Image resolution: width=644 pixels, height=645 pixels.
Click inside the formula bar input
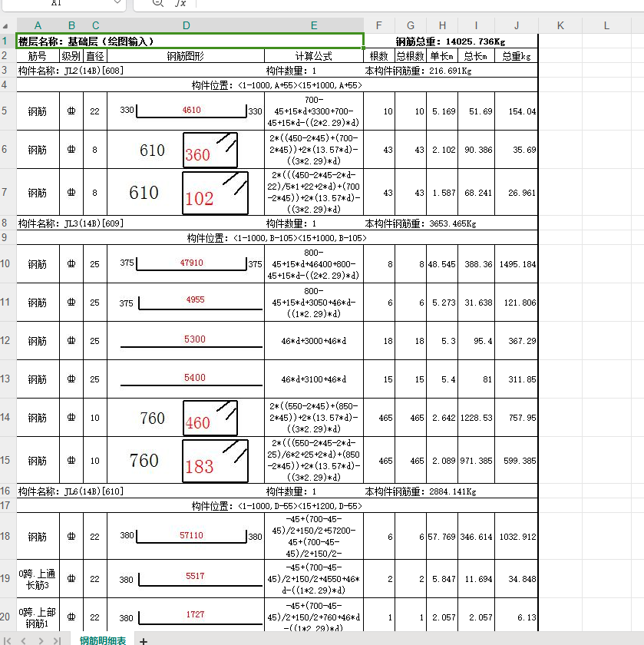pos(419,4)
